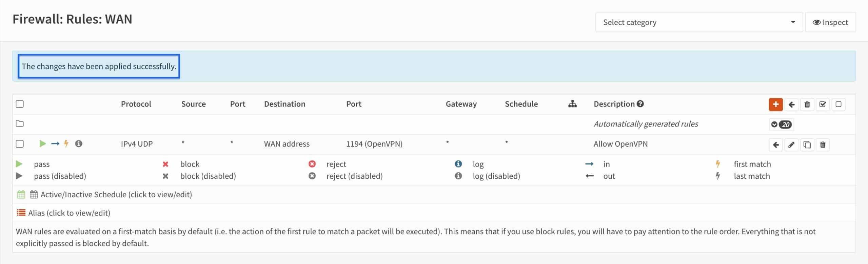Copy the Allow OpenVPN rule
Viewport: 868px width, 264px height.
click(x=807, y=144)
